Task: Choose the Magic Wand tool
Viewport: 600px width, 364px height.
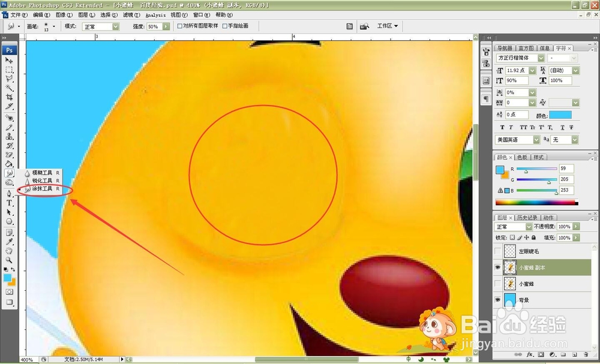Action: (x=9, y=88)
